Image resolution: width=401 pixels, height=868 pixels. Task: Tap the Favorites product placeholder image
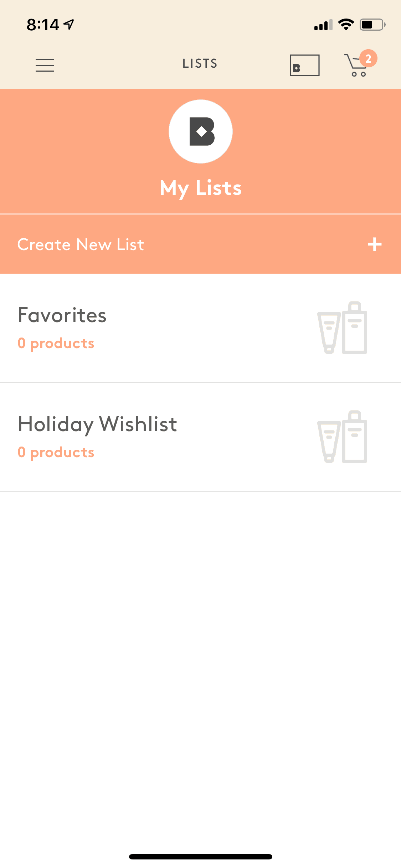click(342, 328)
